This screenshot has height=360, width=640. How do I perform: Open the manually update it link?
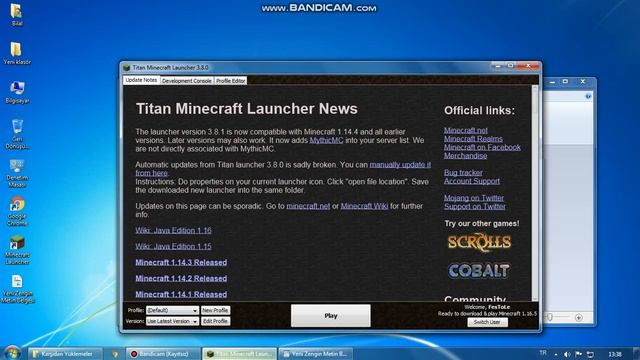tap(400, 165)
